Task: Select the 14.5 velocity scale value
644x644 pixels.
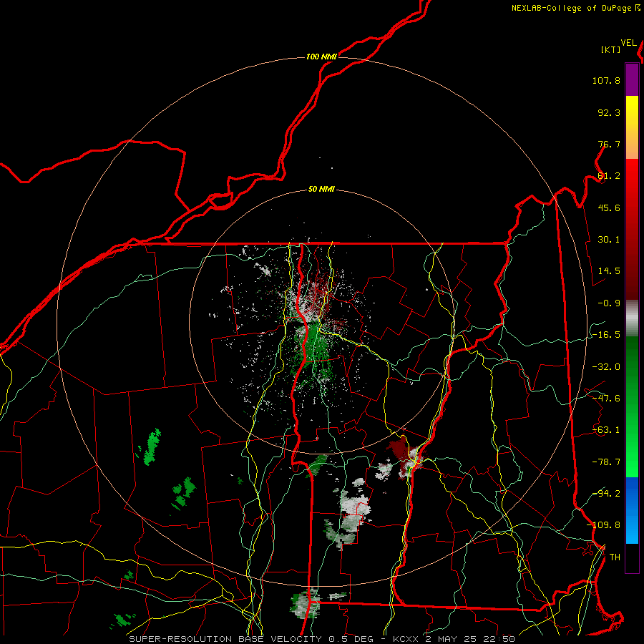Action: pos(609,271)
